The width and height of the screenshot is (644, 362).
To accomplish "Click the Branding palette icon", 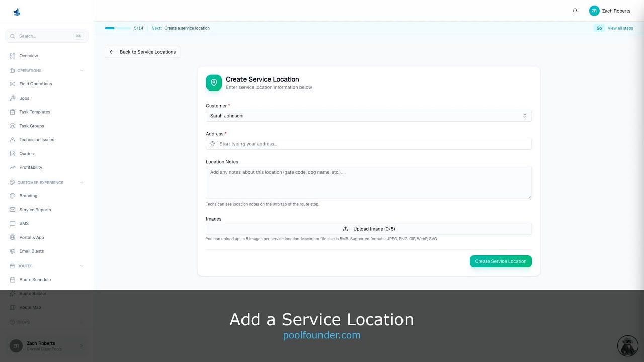I will click(x=13, y=196).
